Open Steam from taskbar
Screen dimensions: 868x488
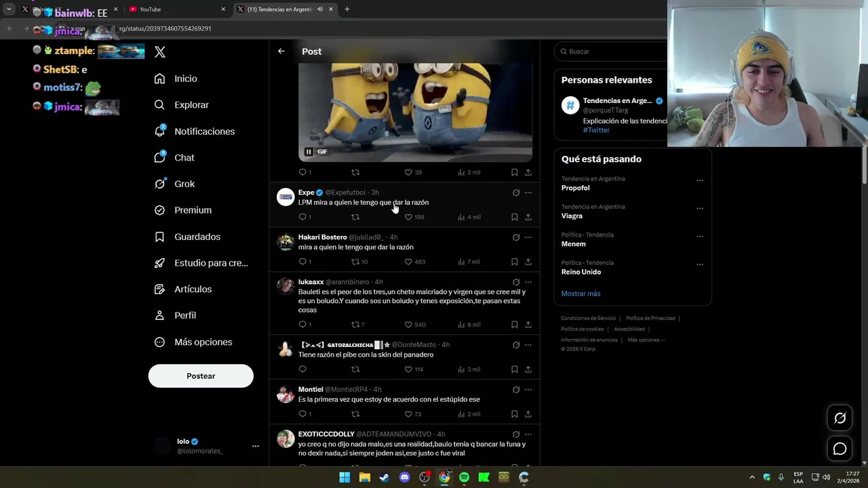tap(384, 477)
